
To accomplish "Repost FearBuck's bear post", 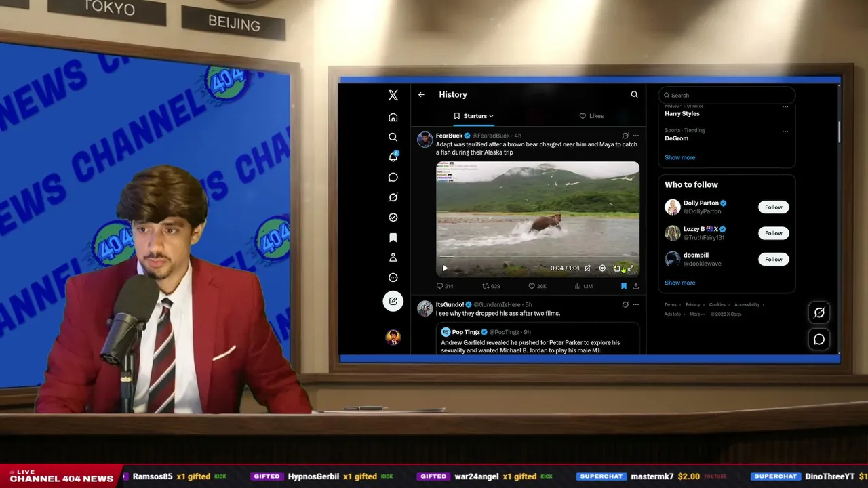I will pyautogui.click(x=491, y=287).
